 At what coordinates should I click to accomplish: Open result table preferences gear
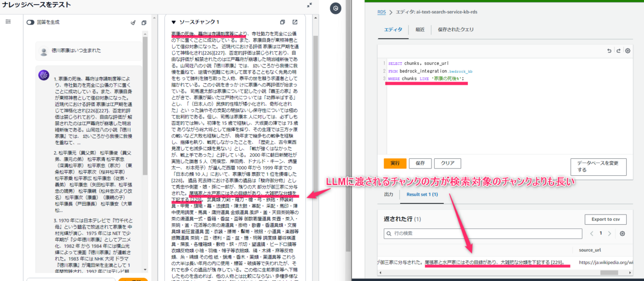point(623,234)
